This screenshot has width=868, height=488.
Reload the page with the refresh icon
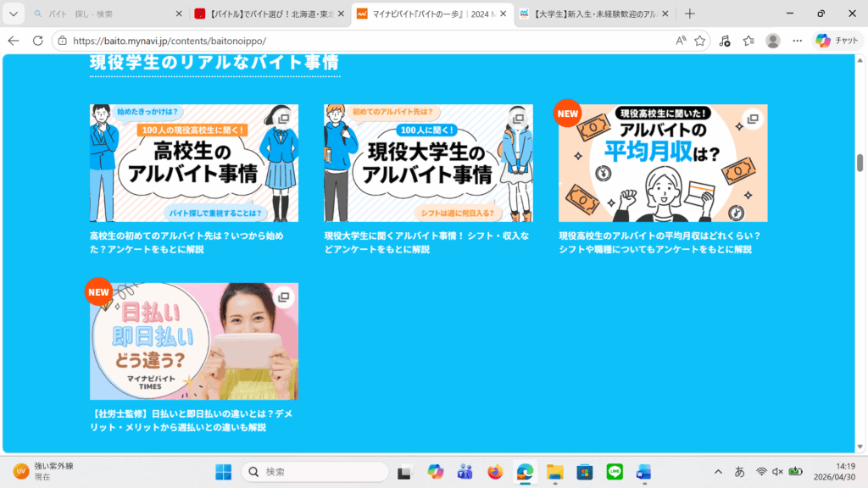click(37, 41)
